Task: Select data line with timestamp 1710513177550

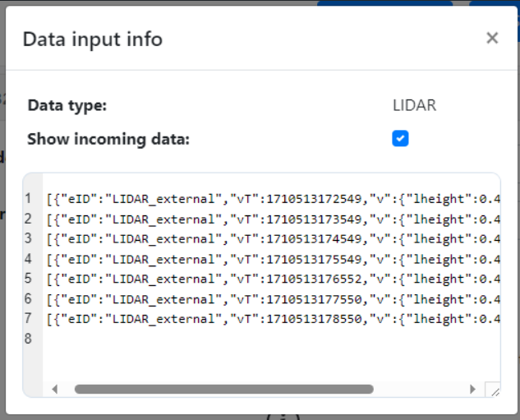Action: point(271,298)
